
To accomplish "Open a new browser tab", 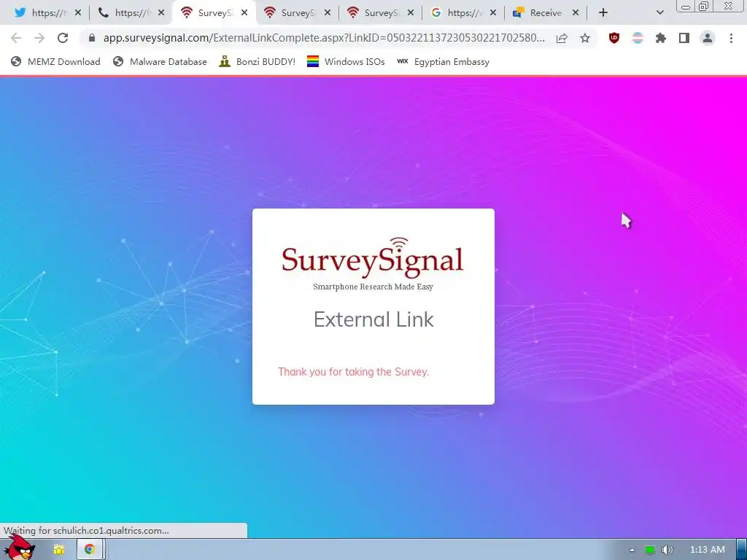I will point(603,13).
